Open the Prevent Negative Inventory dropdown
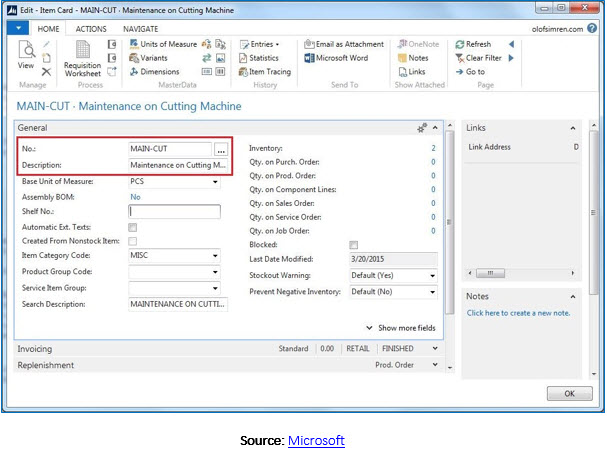This screenshot has width=607, height=450. coord(432,292)
